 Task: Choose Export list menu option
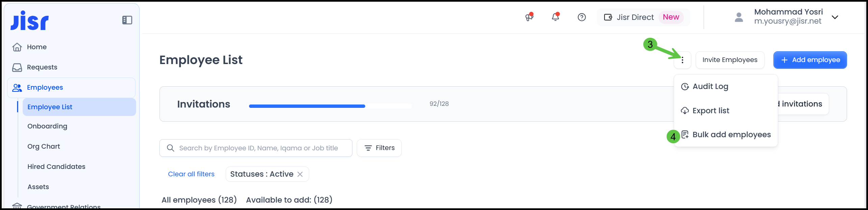tap(711, 111)
